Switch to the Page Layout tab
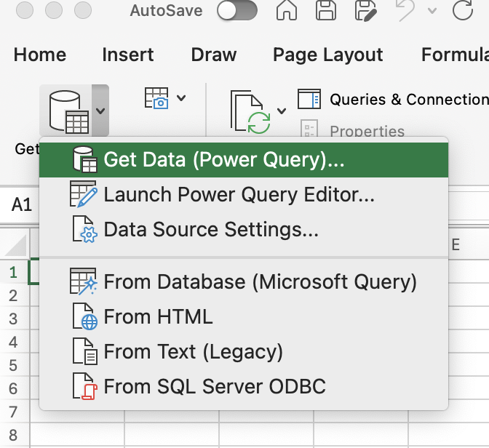The image size is (489, 448). pos(327,55)
